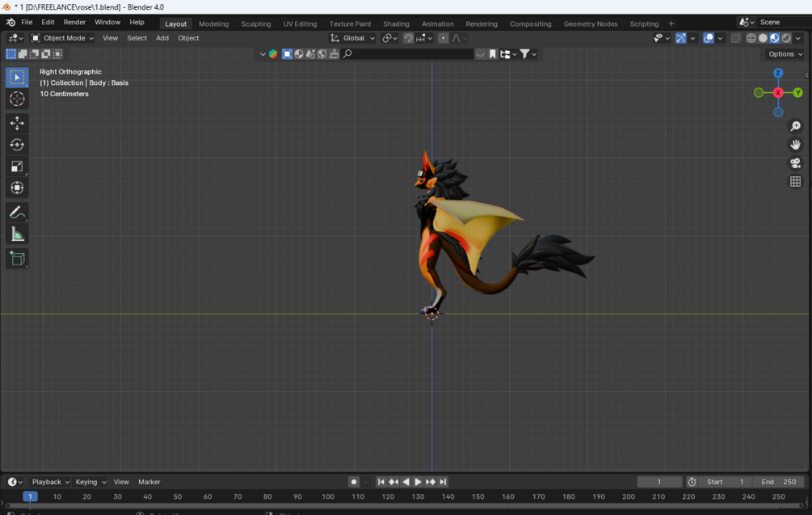812x515 pixels.
Task: Add a new workspace with plus button
Action: pos(671,23)
